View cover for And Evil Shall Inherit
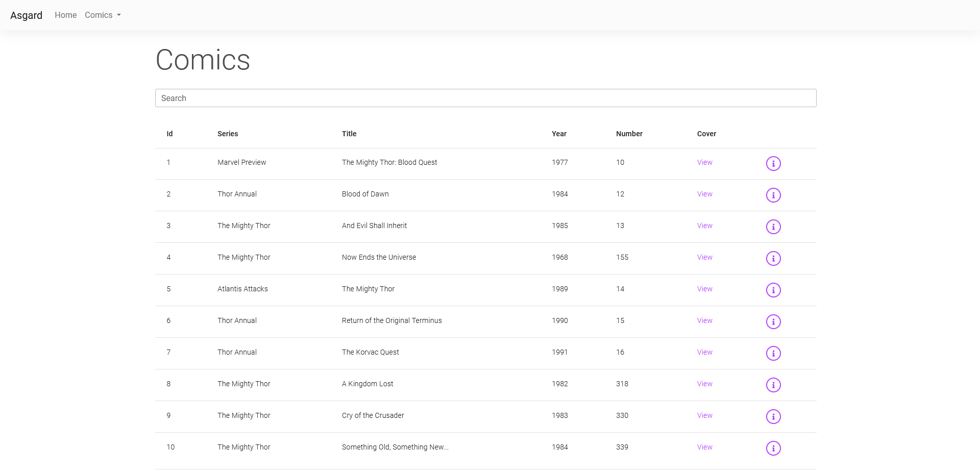980x473 pixels. coord(704,226)
